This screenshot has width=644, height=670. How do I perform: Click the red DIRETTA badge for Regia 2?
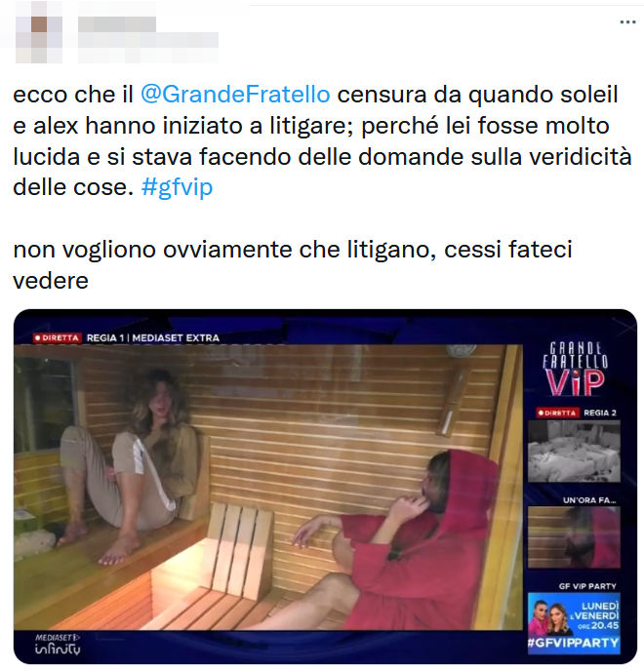557,413
